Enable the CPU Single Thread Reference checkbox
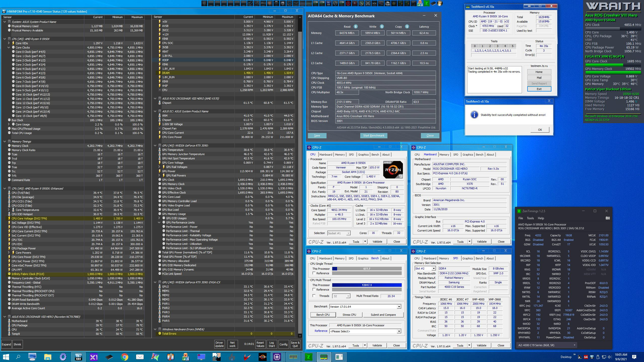Screen dimensions: 644x362 [314, 273]
